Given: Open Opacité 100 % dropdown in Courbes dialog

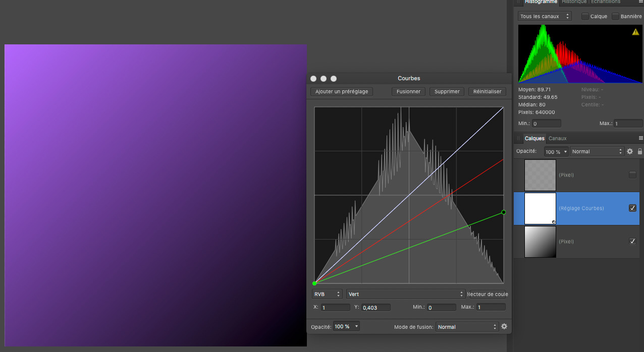Looking at the screenshot, I should click(346, 326).
